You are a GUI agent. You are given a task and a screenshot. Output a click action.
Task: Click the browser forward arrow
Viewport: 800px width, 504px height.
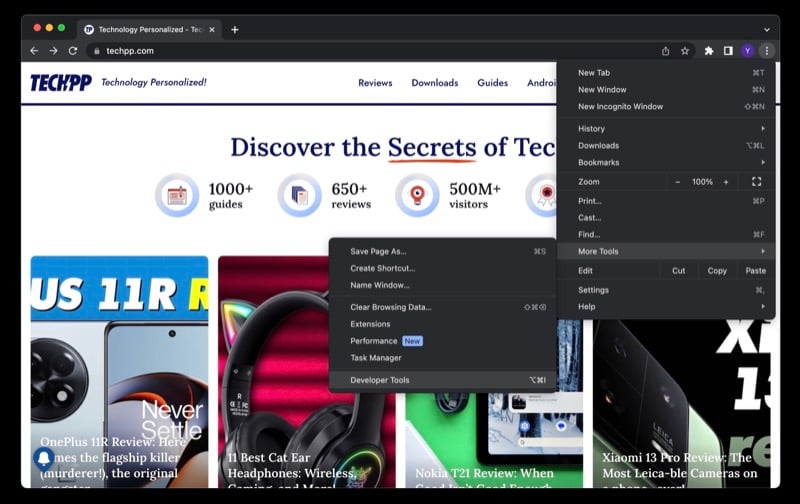54,51
